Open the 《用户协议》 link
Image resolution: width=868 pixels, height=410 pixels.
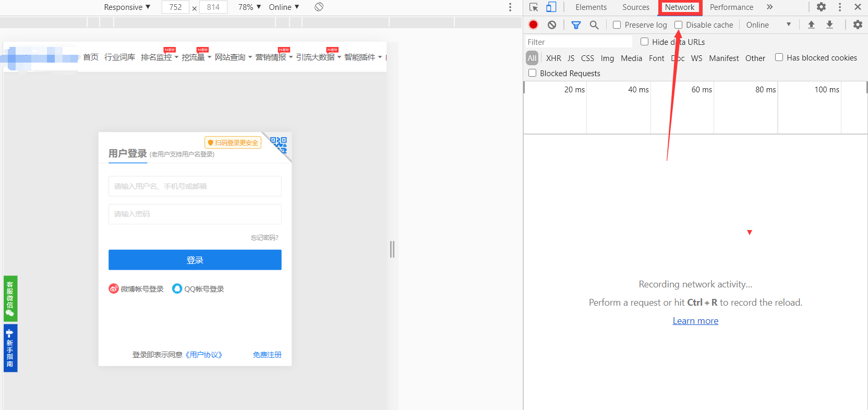coord(203,355)
